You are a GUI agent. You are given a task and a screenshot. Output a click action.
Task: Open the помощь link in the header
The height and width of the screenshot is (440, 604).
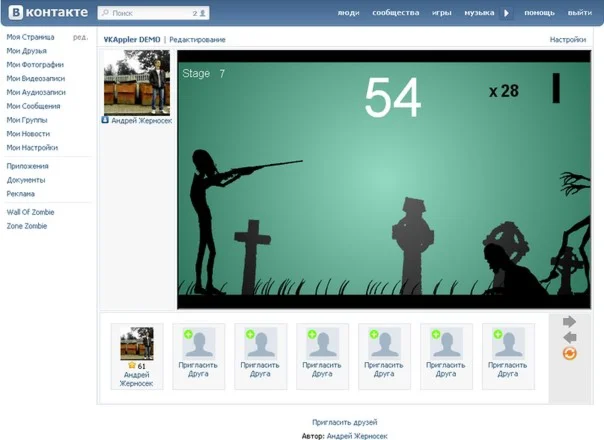tap(539, 13)
